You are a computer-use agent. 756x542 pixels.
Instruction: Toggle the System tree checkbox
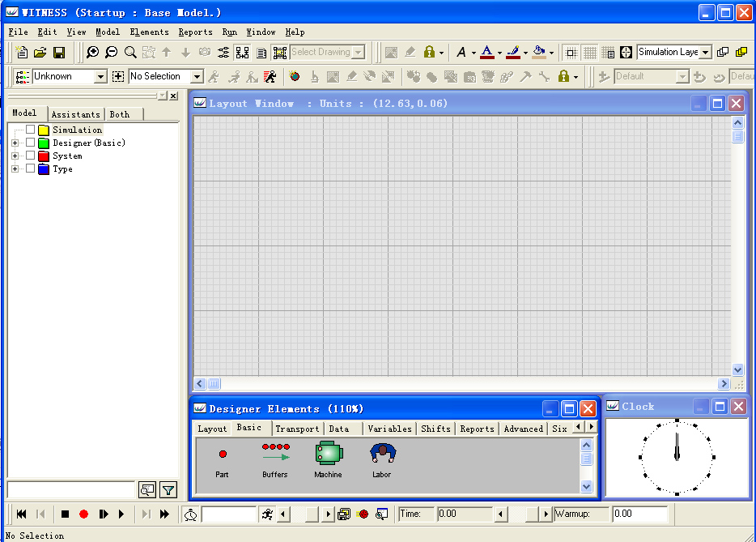click(x=31, y=156)
